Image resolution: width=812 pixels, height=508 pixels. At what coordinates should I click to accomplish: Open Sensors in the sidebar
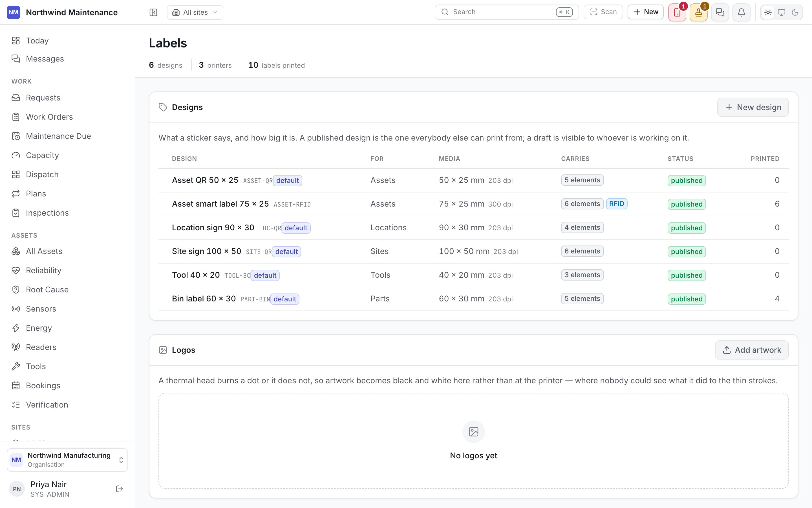coord(67,309)
